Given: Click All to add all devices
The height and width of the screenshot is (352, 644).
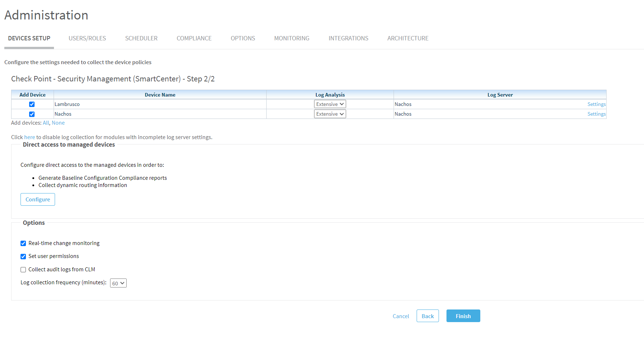Looking at the screenshot, I should 46,123.
